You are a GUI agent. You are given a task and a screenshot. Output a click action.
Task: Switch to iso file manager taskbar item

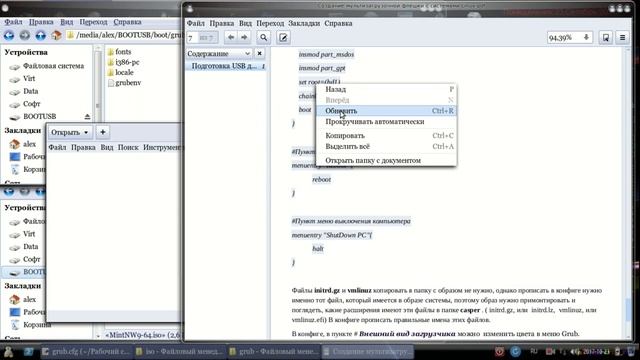point(179,351)
